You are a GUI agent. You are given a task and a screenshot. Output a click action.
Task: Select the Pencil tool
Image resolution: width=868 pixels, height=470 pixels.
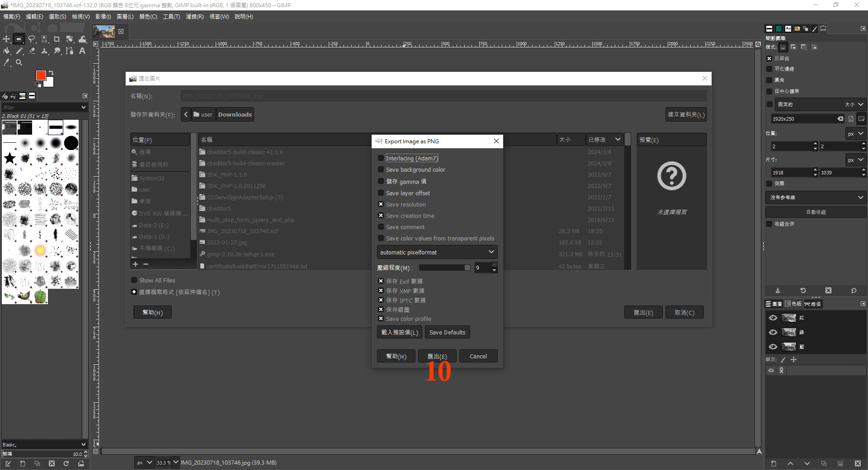(x=19, y=51)
